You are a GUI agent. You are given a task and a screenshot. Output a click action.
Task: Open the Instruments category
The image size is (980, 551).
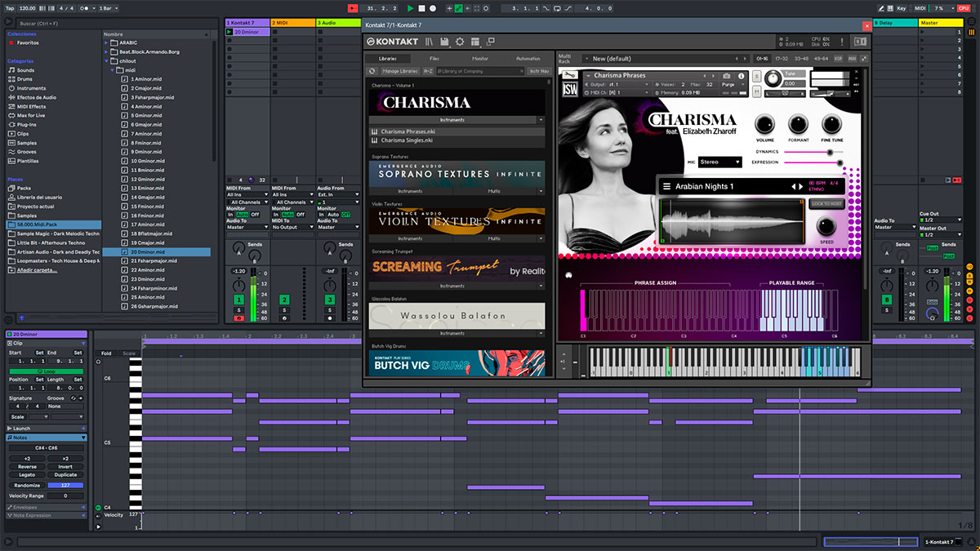coord(31,88)
